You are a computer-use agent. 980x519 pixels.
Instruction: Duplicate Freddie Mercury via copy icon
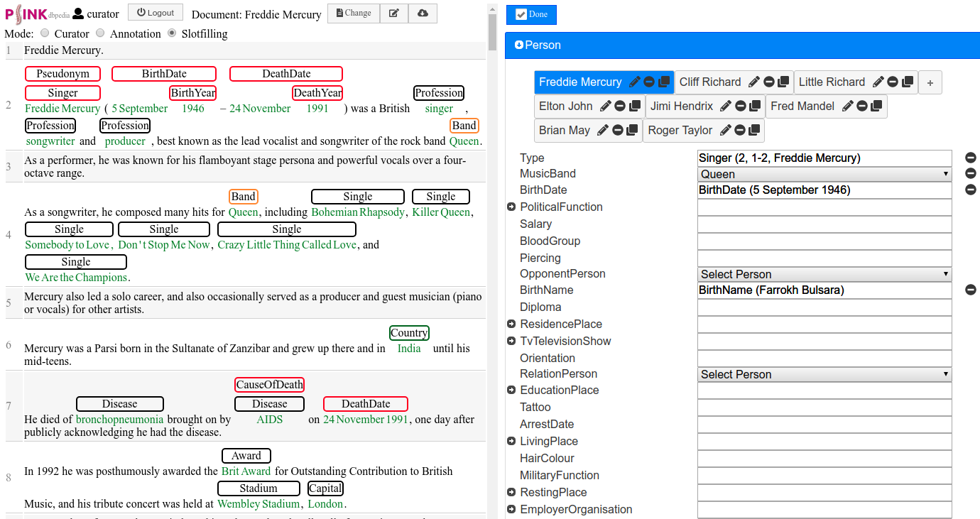pyautogui.click(x=664, y=82)
